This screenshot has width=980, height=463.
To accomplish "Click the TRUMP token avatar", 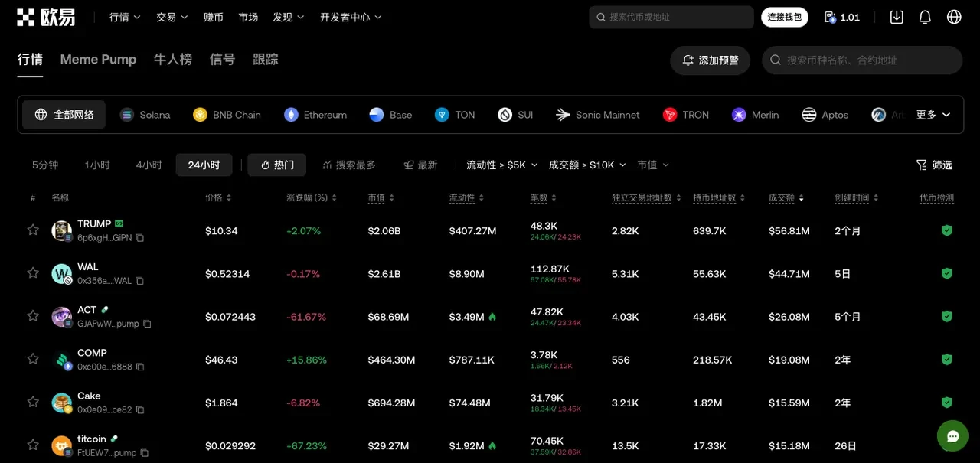I will (x=62, y=230).
